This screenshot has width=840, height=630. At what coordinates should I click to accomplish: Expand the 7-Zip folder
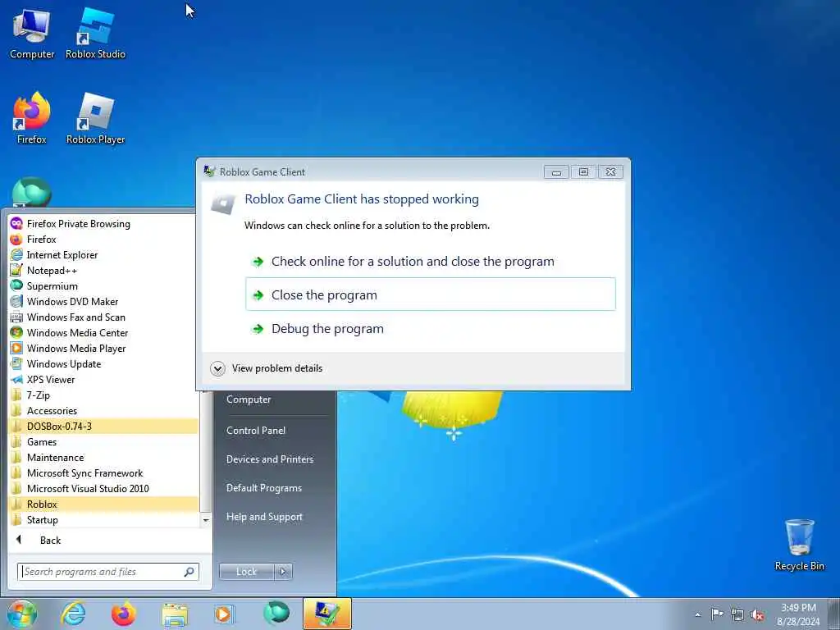(103, 395)
